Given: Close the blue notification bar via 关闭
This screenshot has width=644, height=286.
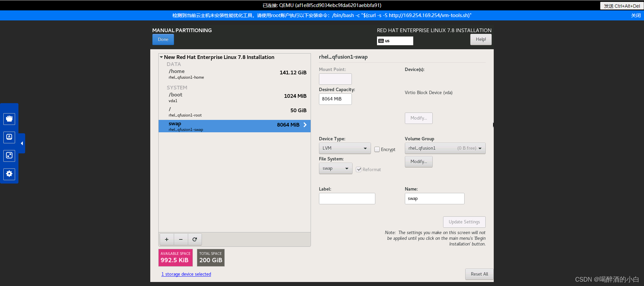Looking at the screenshot, I should point(636,15).
